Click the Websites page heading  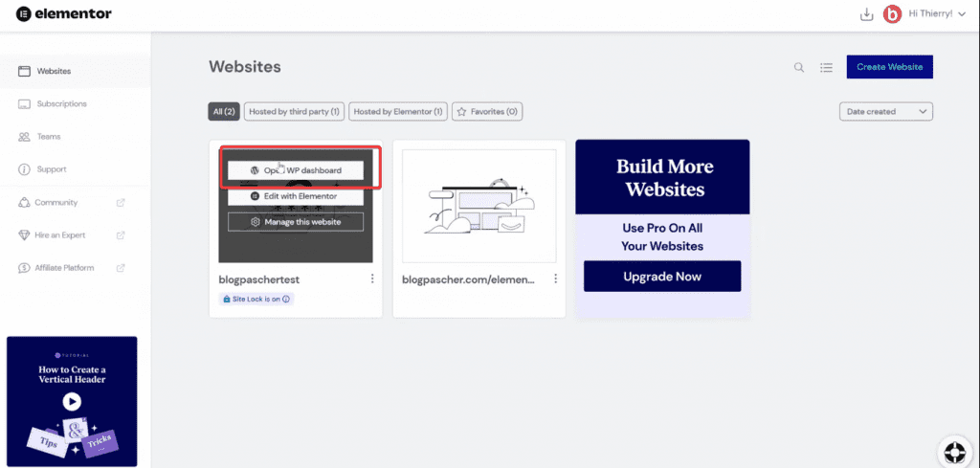coord(245,67)
